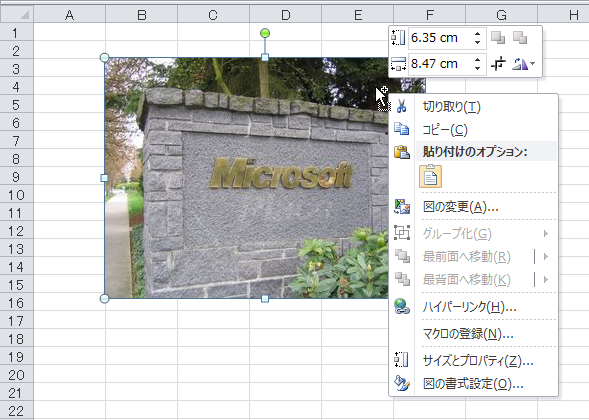Decrease the height 6.35 cm spinner
This screenshot has height=420, width=589.
tap(477, 42)
